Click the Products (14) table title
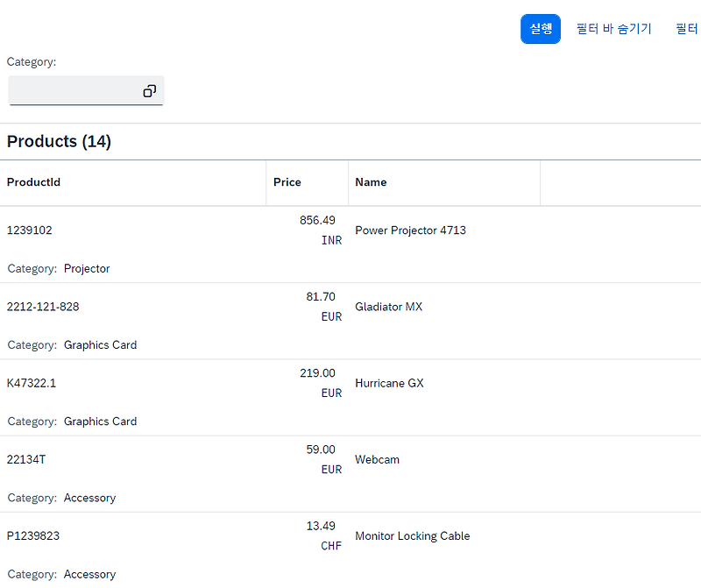The width and height of the screenshot is (701, 588). click(x=59, y=142)
